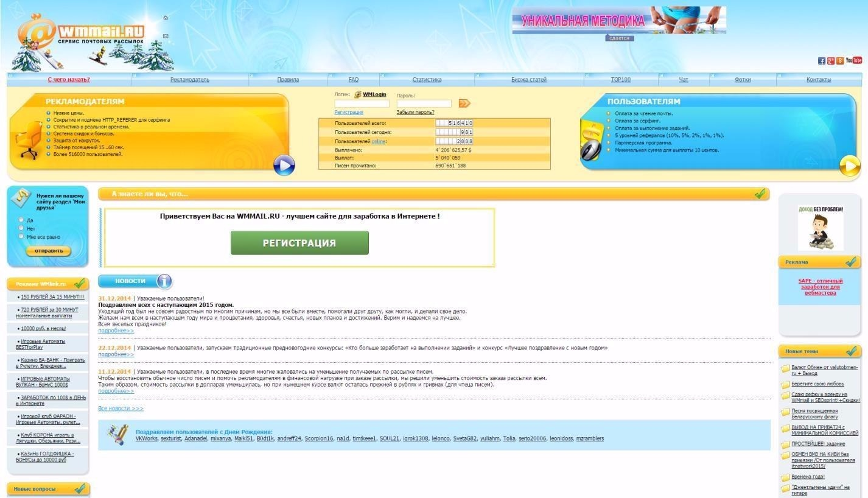Click the birthday greetings icon
This screenshot has width=868, height=498.
(117, 433)
